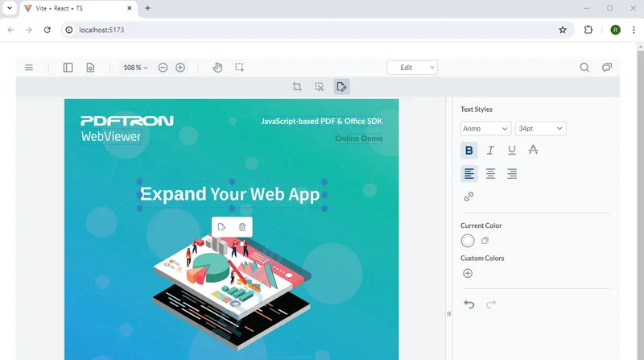The width and height of the screenshot is (644, 360).
Task: Open Chrome three-dot menu
Action: tap(634, 30)
